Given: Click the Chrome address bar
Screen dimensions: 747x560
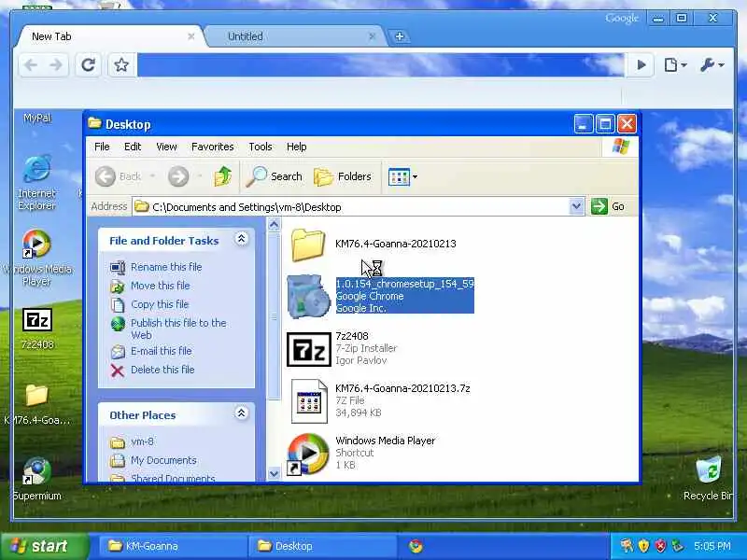Looking at the screenshot, I should [x=380, y=64].
